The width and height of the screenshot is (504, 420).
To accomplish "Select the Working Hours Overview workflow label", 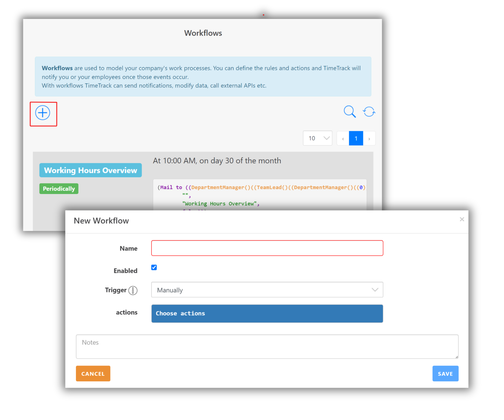I will [91, 170].
